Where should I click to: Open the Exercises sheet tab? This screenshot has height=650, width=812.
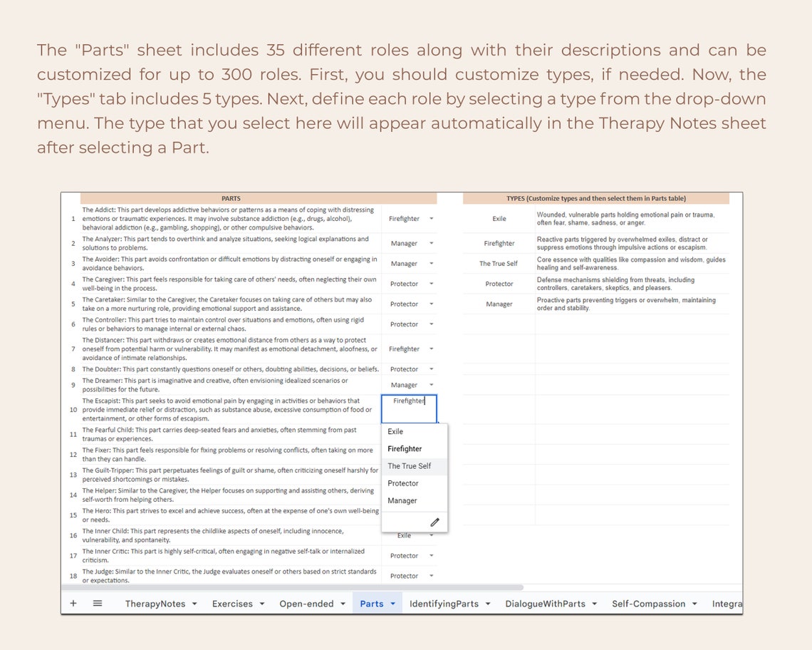(x=232, y=603)
